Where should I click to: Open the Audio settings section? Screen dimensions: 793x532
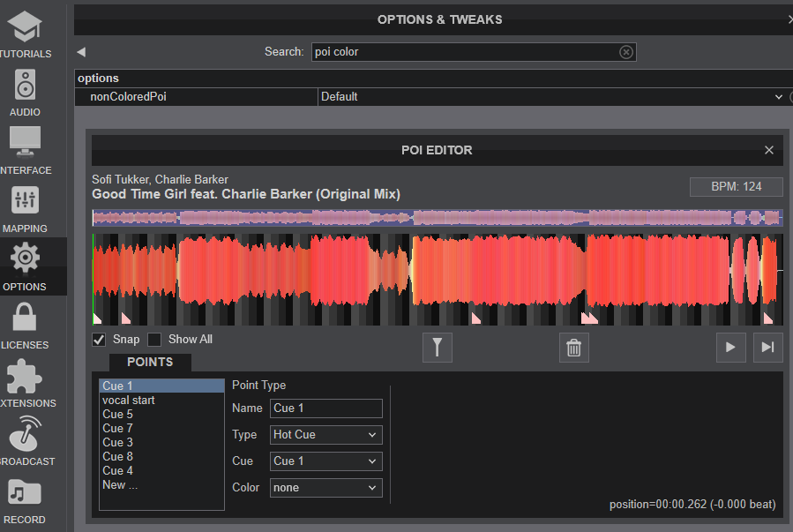26,93
